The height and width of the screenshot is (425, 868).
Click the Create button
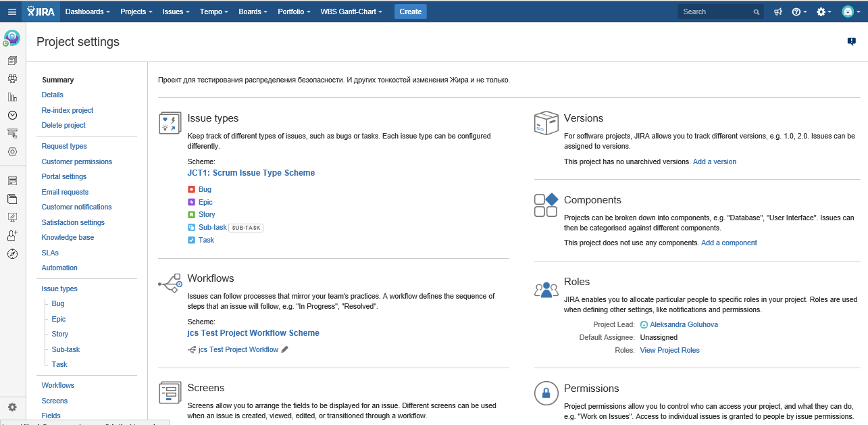click(x=410, y=11)
